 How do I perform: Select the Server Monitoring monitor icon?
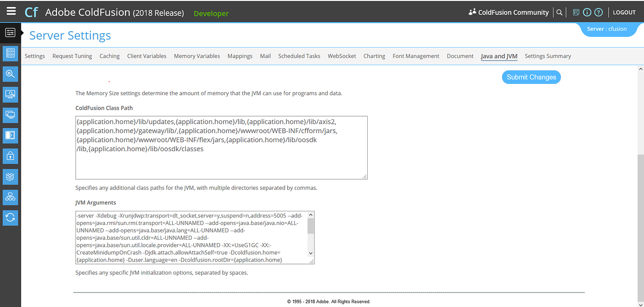pyautogui.click(x=10, y=94)
